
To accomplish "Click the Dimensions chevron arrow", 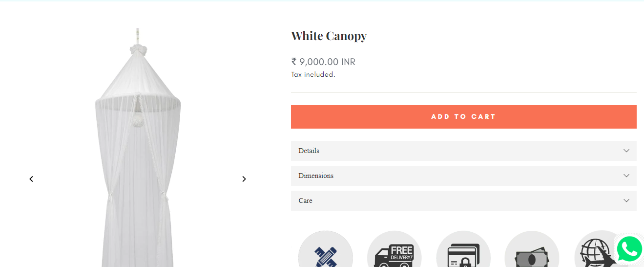I will [626, 176].
